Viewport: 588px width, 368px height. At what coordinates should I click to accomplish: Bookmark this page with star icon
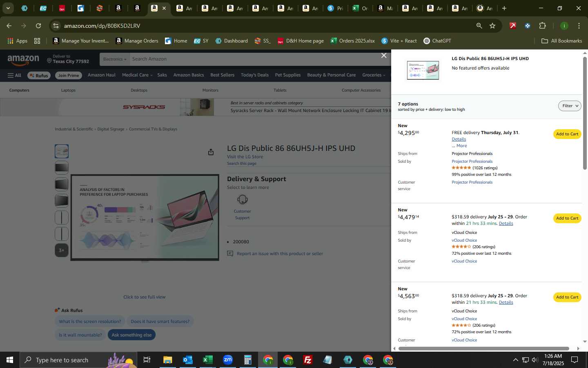point(492,26)
